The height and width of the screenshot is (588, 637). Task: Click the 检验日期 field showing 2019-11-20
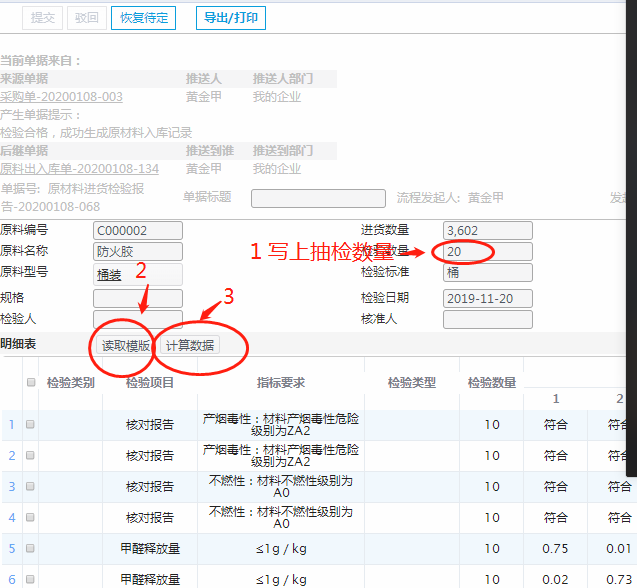coord(487,299)
